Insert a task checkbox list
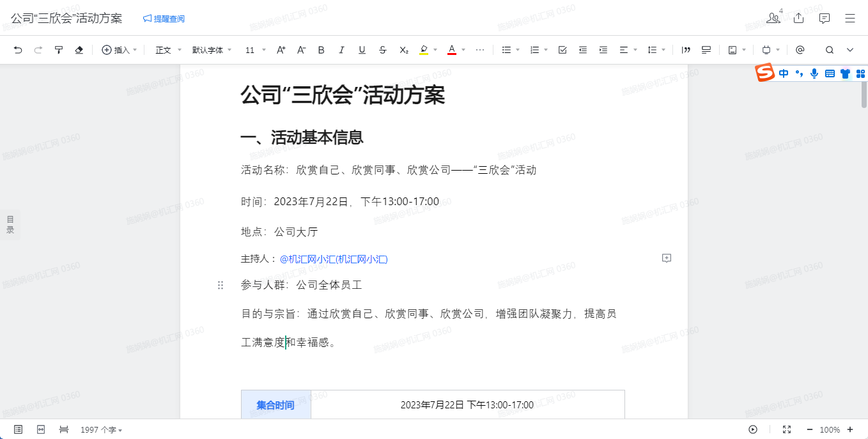This screenshot has width=868, height=439. pyautogui.click(x=562, y=50)
